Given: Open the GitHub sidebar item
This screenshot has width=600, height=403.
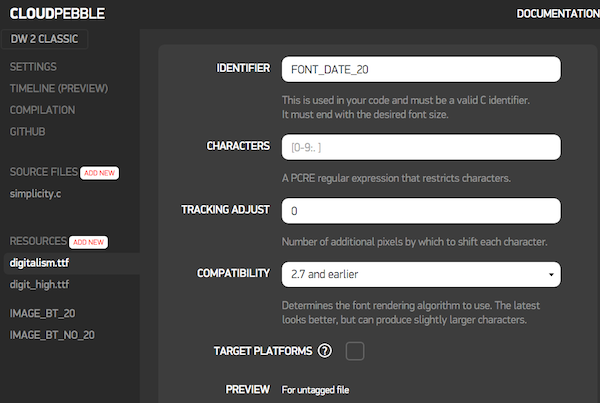Looking at the screenshot, I should tap(28, 131).
